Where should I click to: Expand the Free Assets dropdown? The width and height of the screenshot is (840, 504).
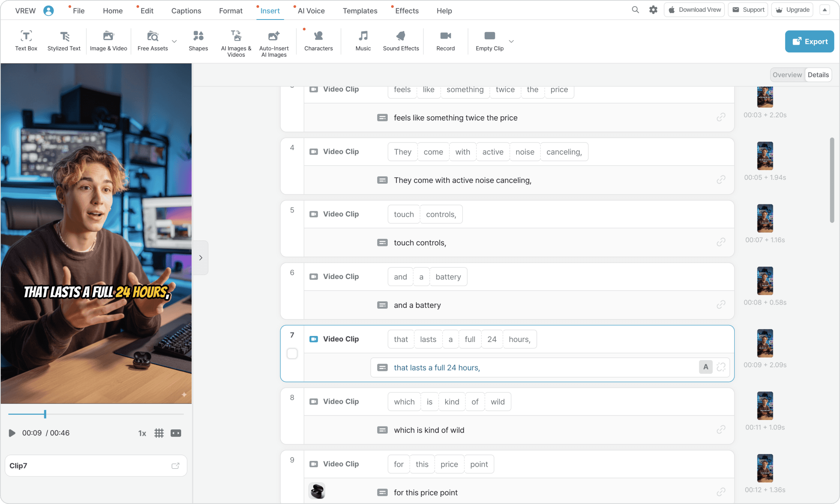tap(174, 42)
